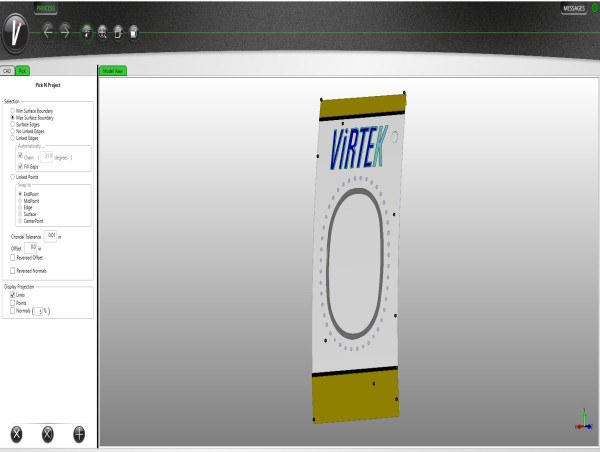
Task: Click the page outline process step icon
Action: (118, 33)
